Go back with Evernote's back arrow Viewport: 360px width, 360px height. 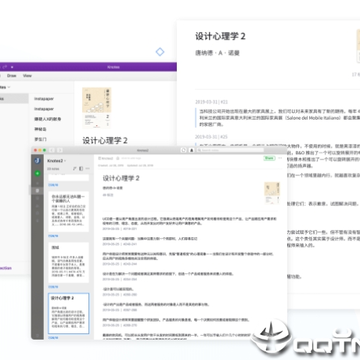point(53,150)
